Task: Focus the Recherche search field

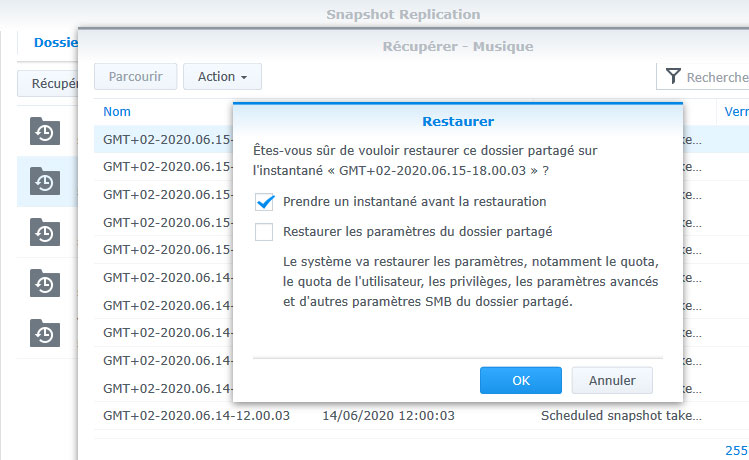Action: pyautogui.click(x=717, y=77)
